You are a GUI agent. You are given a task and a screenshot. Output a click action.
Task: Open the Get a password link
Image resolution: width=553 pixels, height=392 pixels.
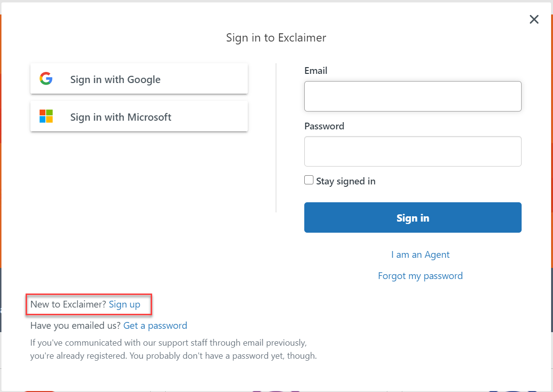155,325
